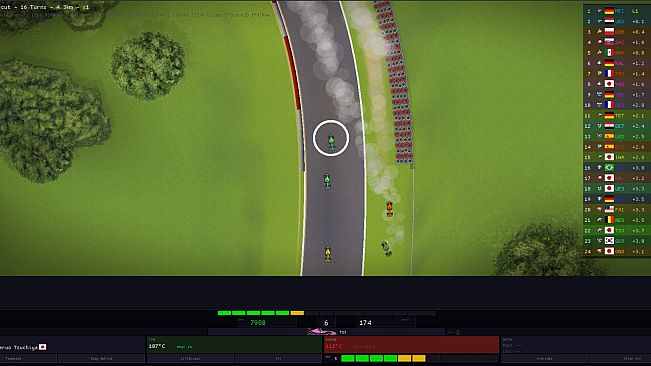Click the Mexican flag in position 5 row
651x366 pixels.
609,53
